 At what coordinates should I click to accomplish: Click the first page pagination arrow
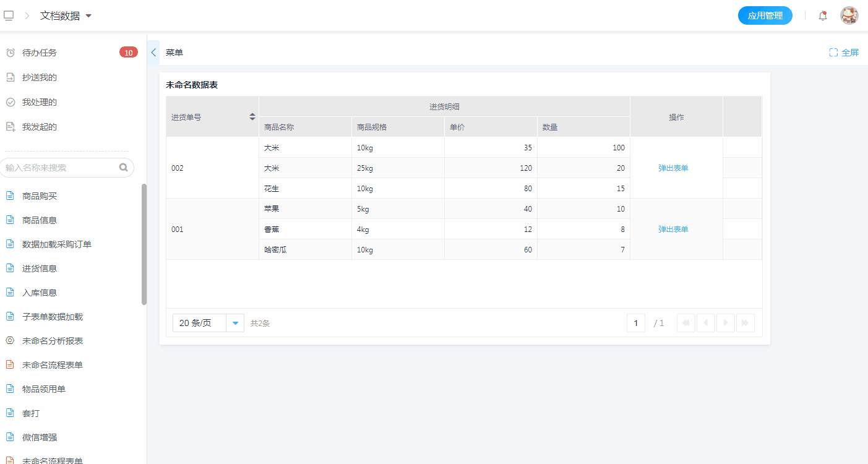(x=685, y=323)
